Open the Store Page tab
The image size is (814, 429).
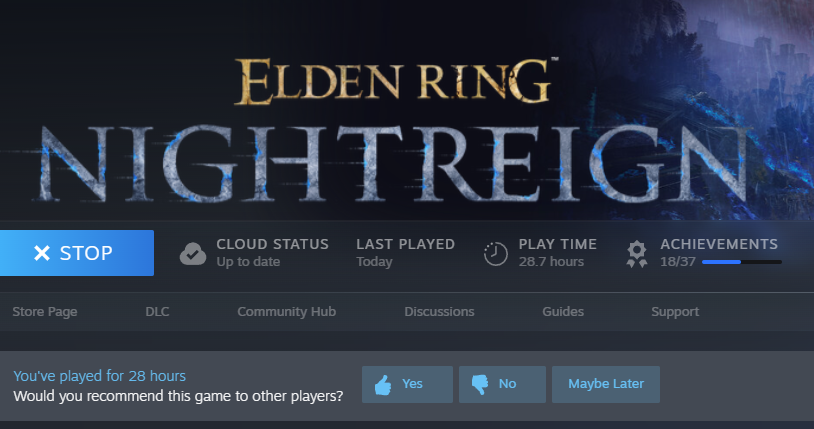(45, 312)
